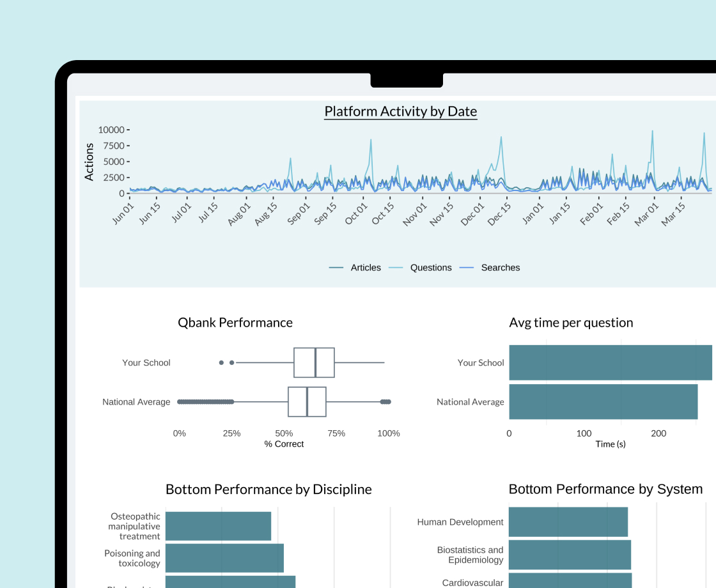The image size is (716, 588).
Task: Select the Biostatistics and Epidemiology bar
Action: coord(570,555)
